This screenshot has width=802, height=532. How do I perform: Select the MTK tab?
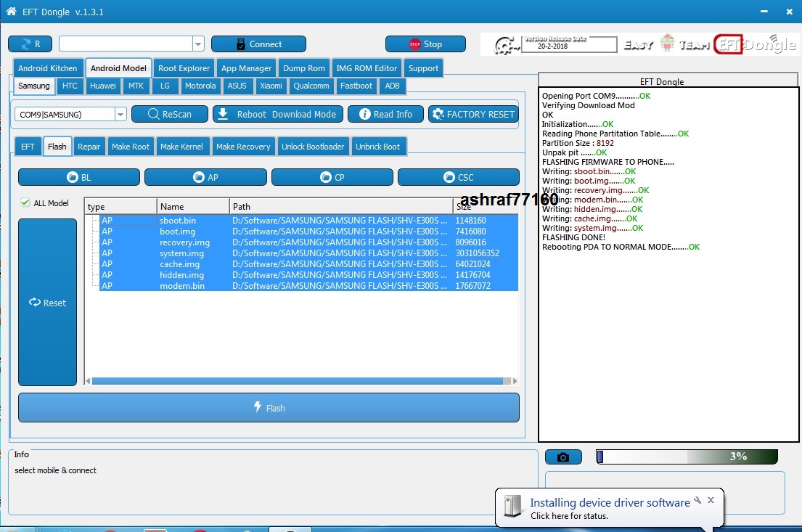(x=136, y=86)
